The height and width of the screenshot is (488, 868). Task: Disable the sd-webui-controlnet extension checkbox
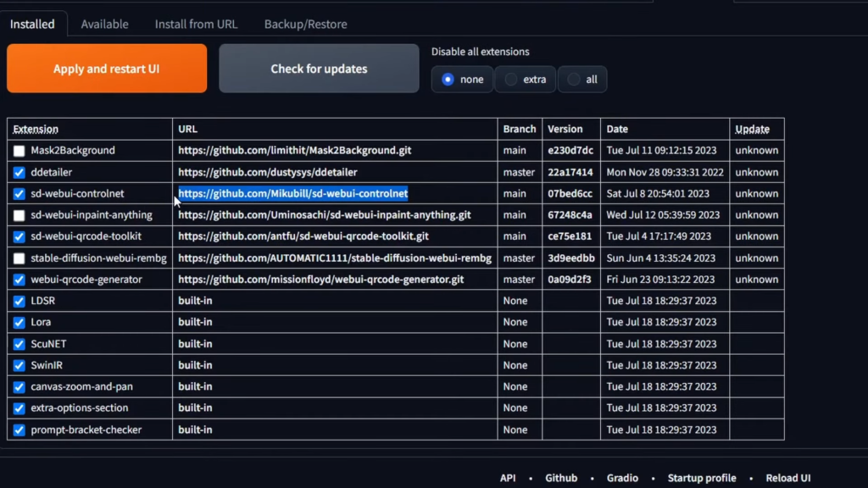(19, 193)
